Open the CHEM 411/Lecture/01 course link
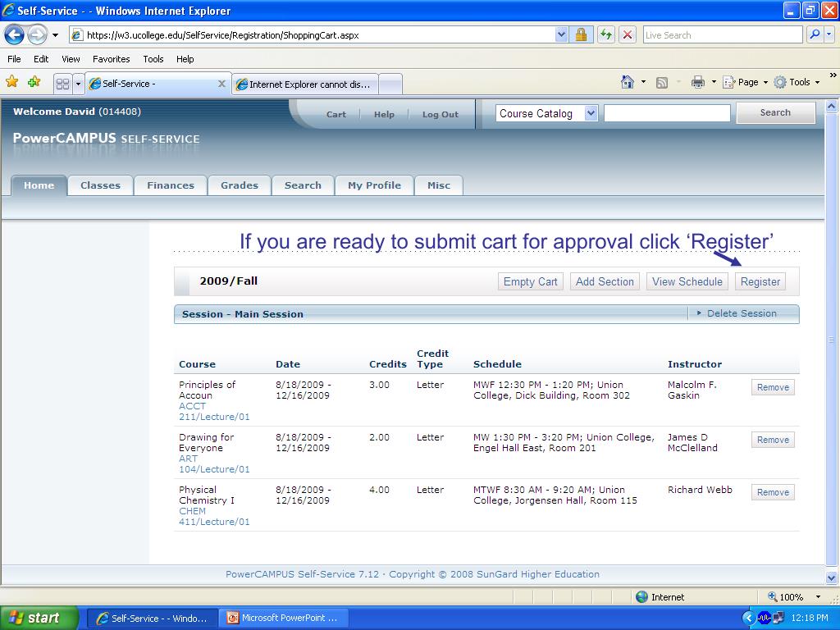The width and height of the screenshot is (840, 630). point(214,517)
